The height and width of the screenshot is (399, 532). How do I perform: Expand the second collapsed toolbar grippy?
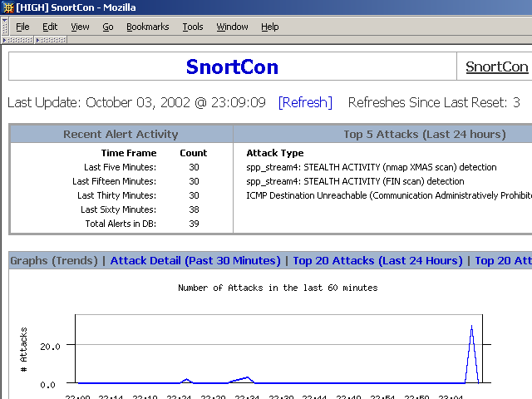pyautogui.click(x=51, y=40)
